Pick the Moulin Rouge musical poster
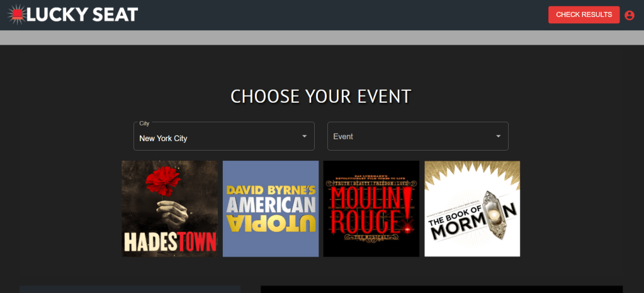Screen dimensions: 644x293 point(371,209)
